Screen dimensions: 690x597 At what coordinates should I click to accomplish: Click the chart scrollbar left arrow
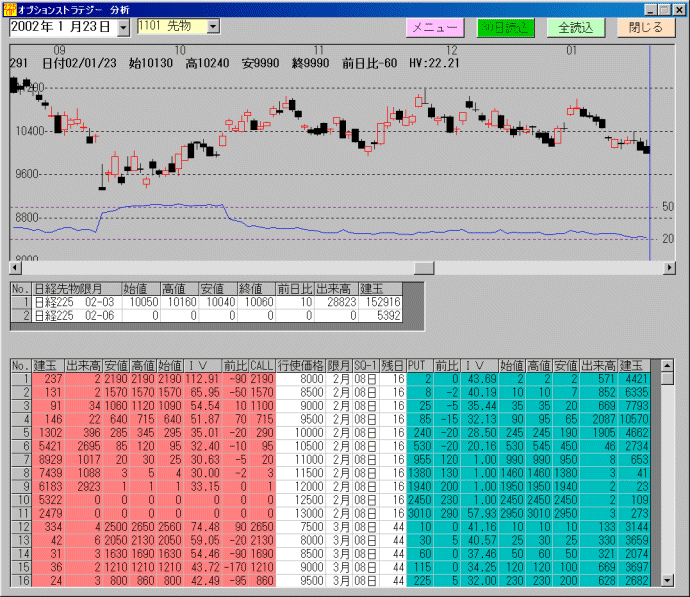pos(14,267)
